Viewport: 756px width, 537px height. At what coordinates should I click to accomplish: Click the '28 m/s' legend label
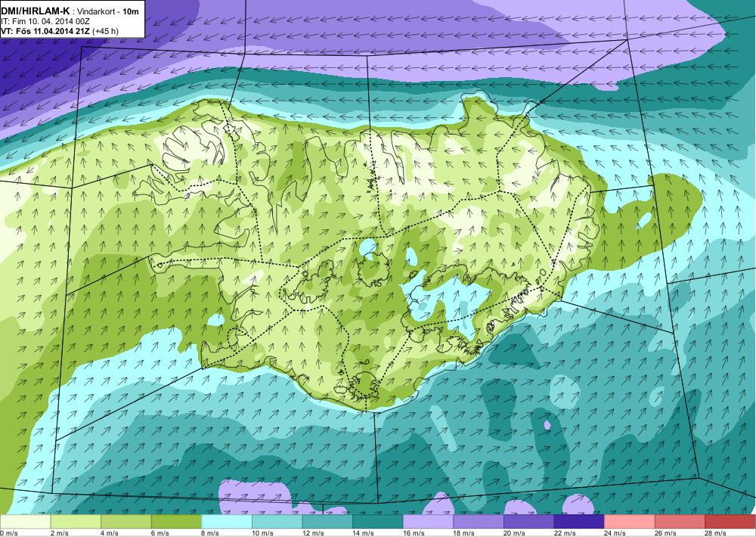tap(716, 533)
